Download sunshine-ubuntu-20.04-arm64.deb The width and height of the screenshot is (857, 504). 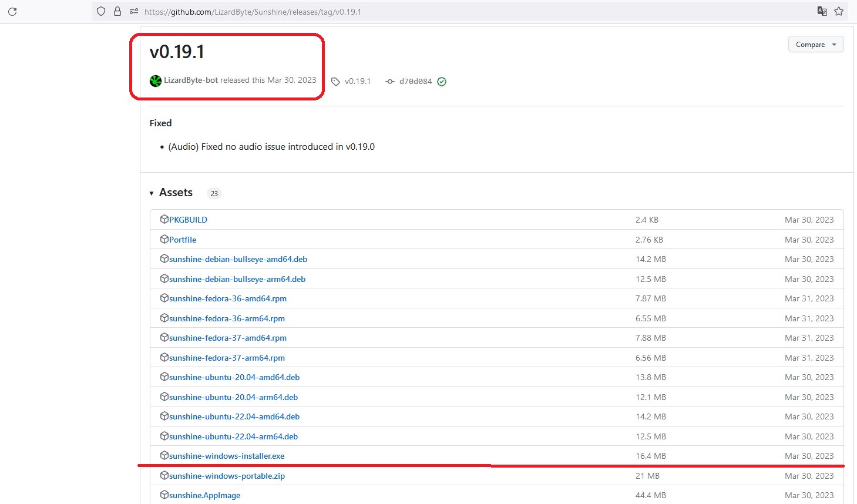(x=233, y=397)
